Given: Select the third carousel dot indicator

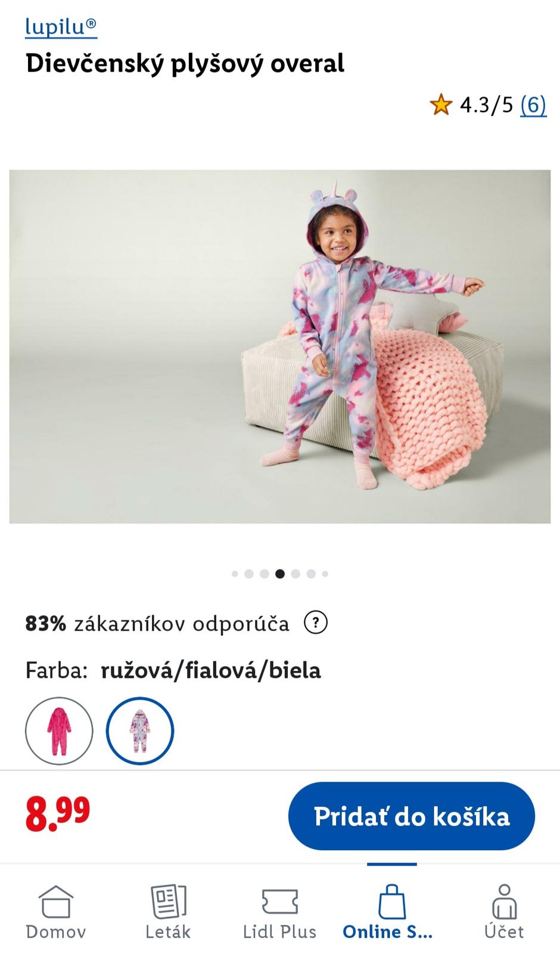Looking at the screenshot, I should pos(265,574).
